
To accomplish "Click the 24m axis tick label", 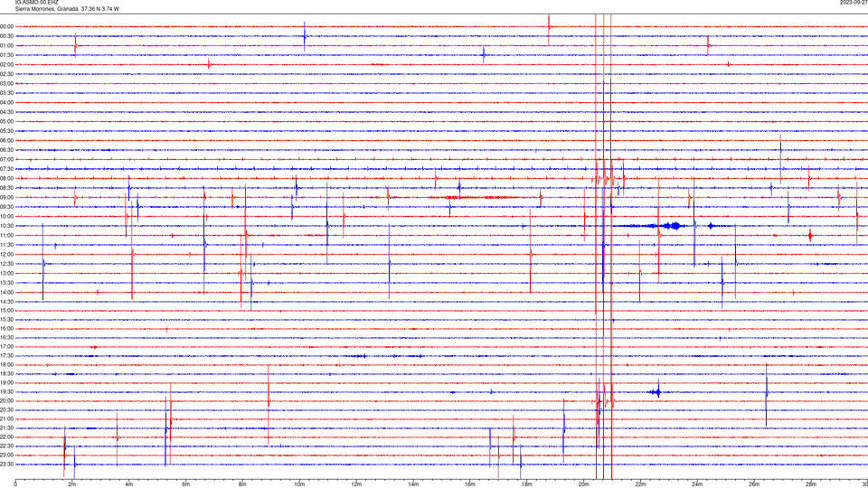I will (697, 484).
